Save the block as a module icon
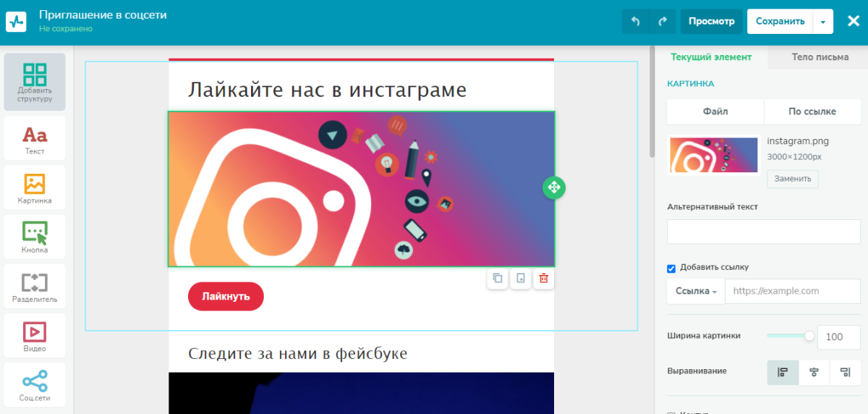 pos(520,279)
